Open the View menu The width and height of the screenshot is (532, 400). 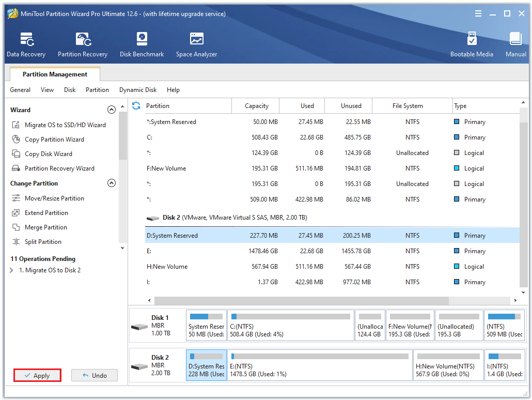coord(47,89)
